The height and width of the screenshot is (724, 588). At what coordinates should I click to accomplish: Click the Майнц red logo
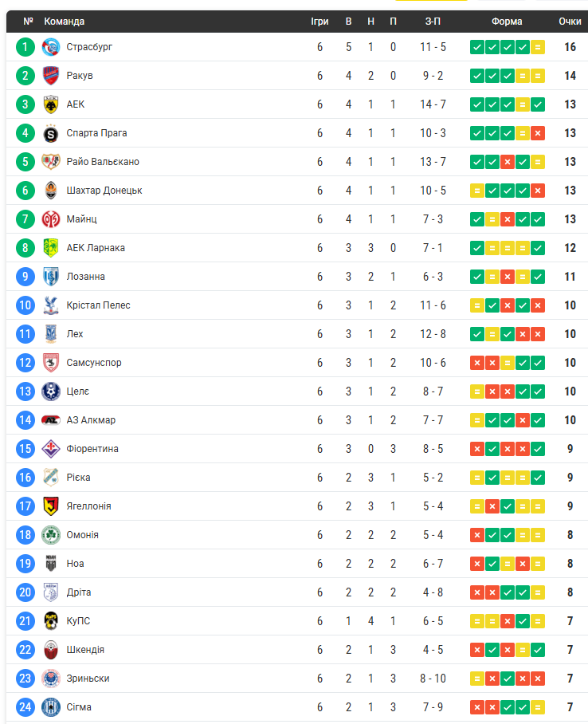pyautogui.click(x=51, y=219)
